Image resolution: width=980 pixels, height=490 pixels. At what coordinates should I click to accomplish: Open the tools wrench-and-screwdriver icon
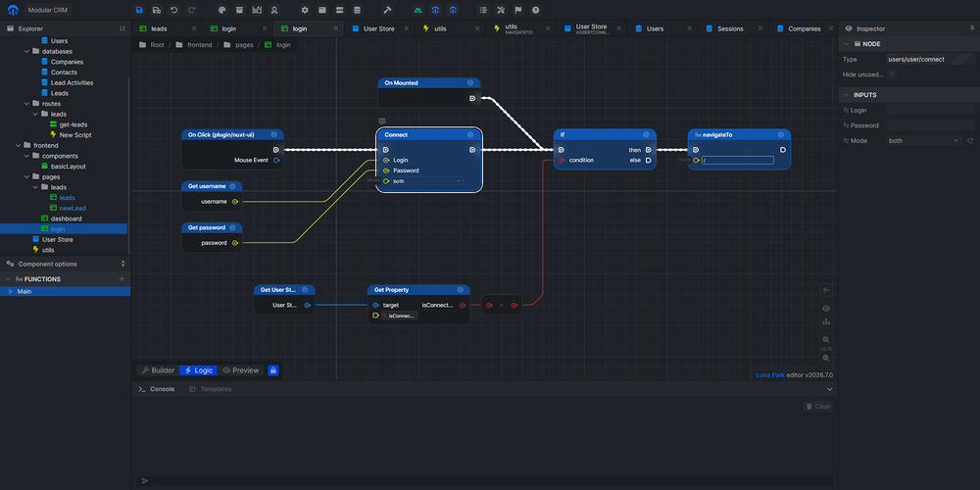(501, 10)
